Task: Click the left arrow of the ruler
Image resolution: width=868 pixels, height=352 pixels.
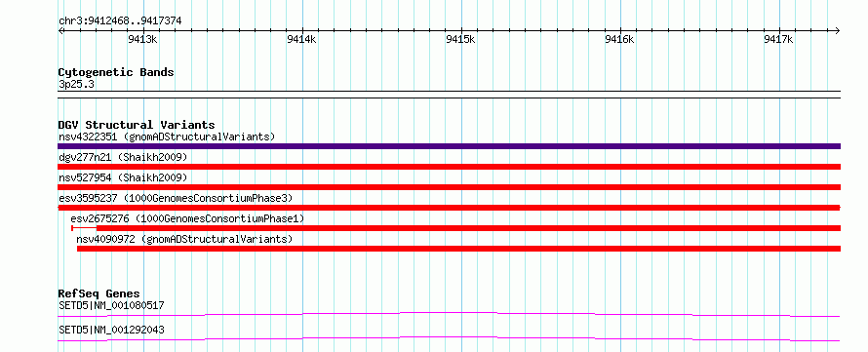Action: coord(60,30)
